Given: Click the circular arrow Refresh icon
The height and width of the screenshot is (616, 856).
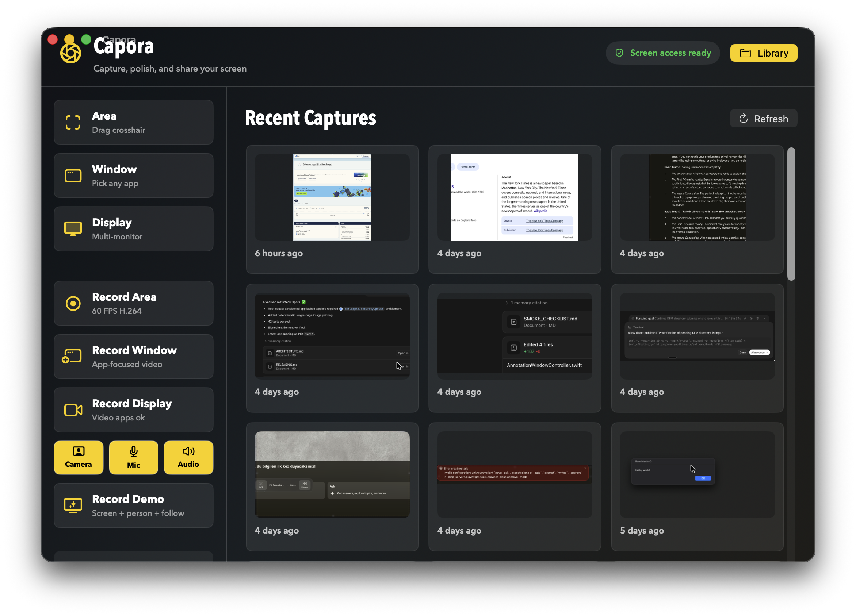Looking at the screenshot, I should [x=744, y=119].
